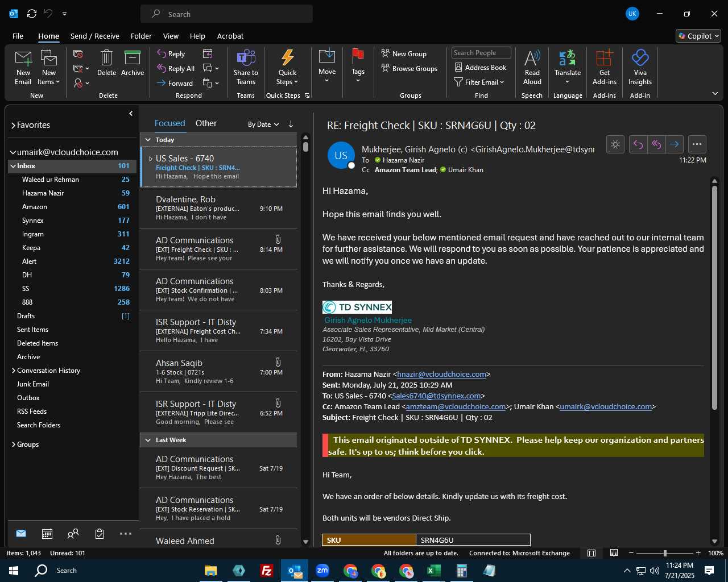
Task: Switch to the Send / Receive tab
Action: 94,36
